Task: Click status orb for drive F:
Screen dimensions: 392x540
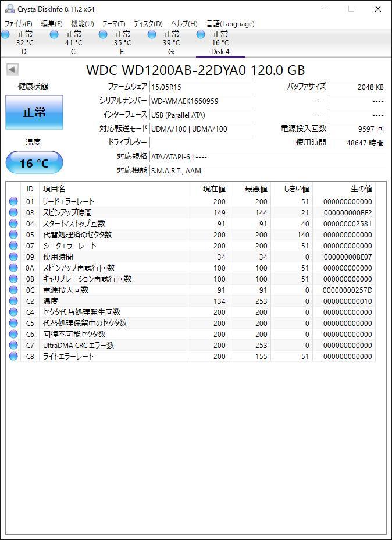Action: 103,34
